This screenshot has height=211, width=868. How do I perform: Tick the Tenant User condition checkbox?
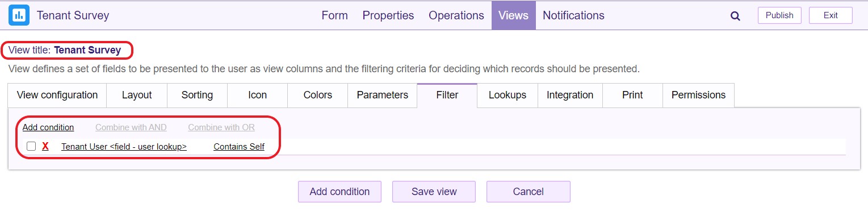(31, 146)
